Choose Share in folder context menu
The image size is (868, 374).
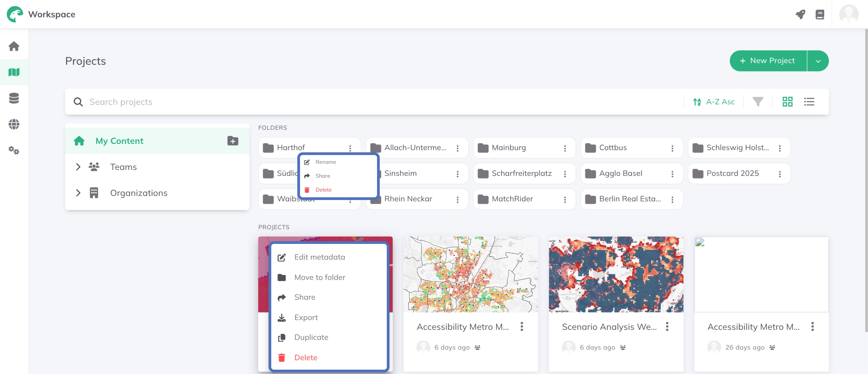[338, 176]
